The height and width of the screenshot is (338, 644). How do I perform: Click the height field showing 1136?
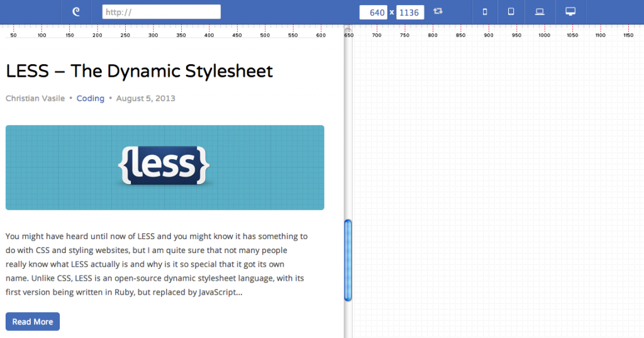click(x=410, y=13)
